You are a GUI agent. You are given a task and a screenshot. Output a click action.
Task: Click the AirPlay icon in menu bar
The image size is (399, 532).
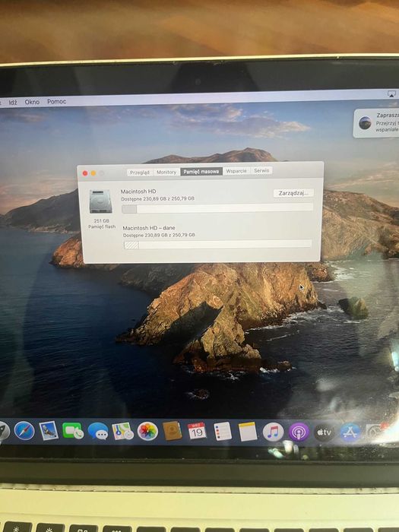(x=391, y=94)
